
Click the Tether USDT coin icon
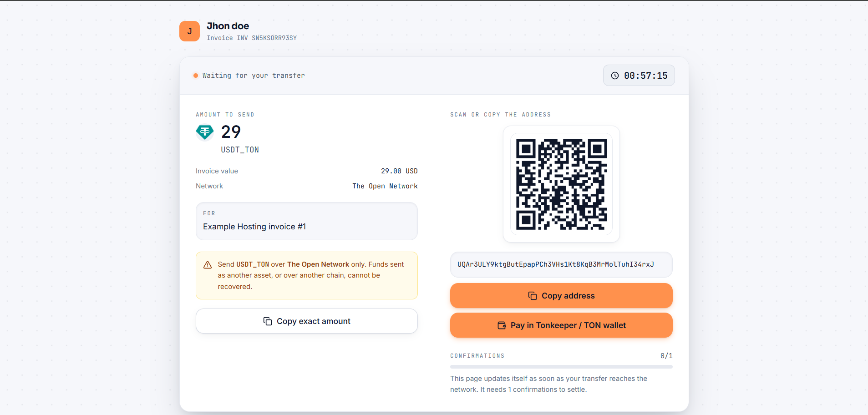tap(205, 132)
